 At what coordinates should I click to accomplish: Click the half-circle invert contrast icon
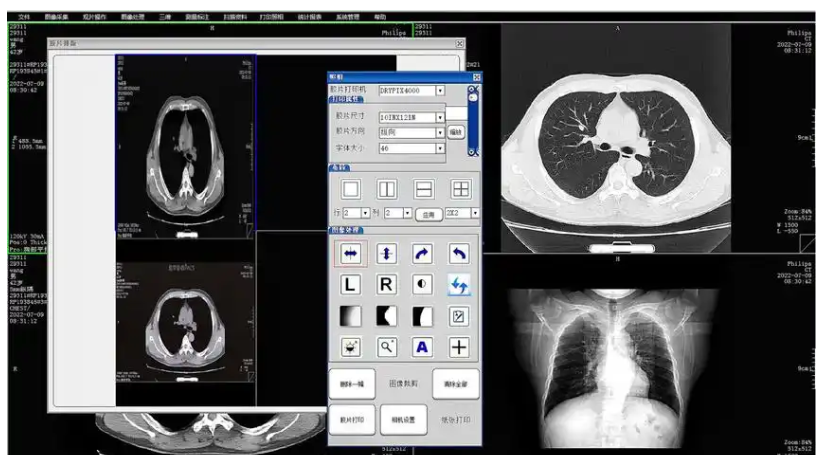[422, 285]
